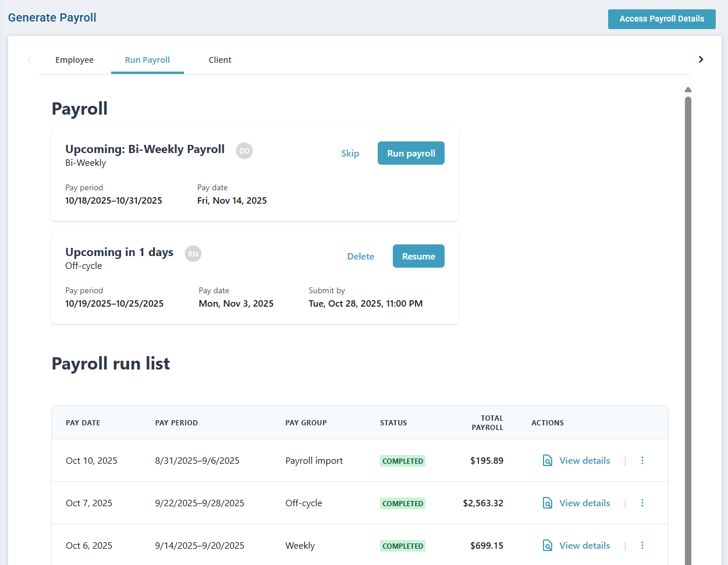The width and height of the screenshot is (728, 565).
Task: Click the DD avatar on Bi-Weekly Payroll
Action: click(244, 151)
